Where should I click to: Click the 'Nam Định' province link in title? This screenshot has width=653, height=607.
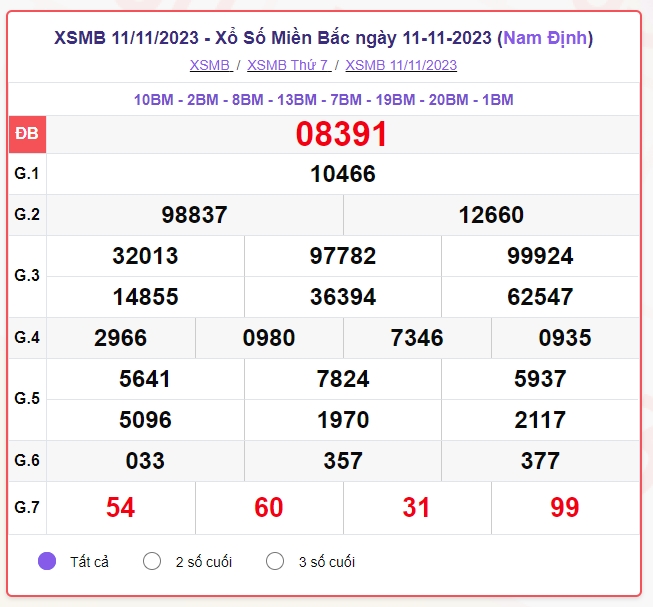click(545, 38)
